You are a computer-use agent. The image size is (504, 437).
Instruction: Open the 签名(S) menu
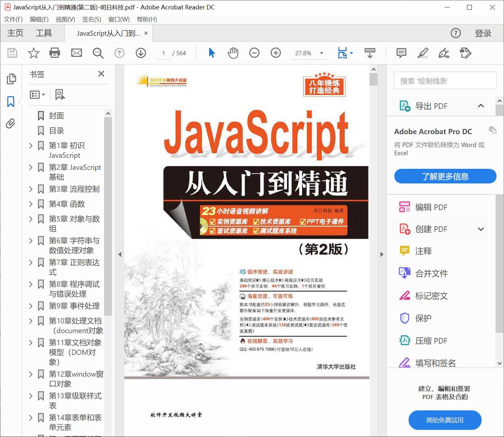point(92,19)
